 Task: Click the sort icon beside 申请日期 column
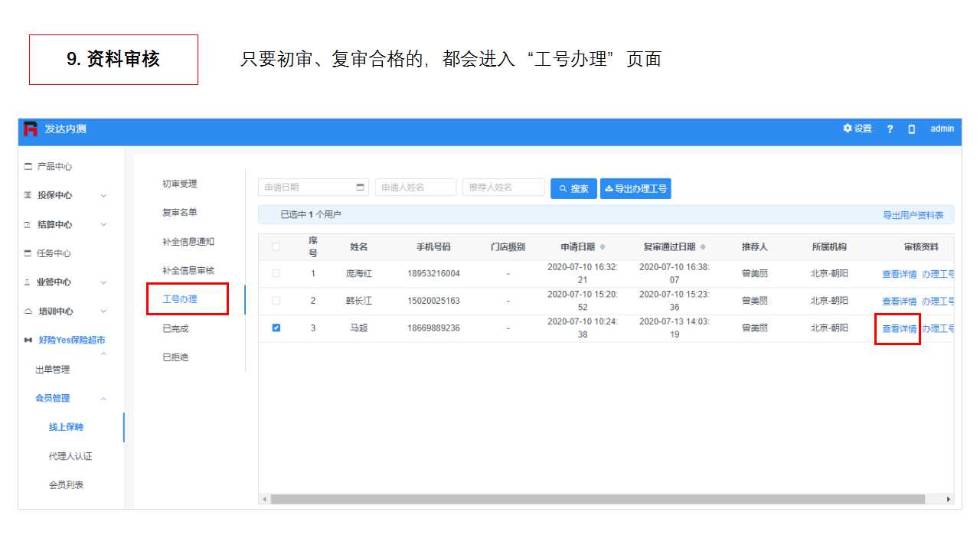click(603, 247)
